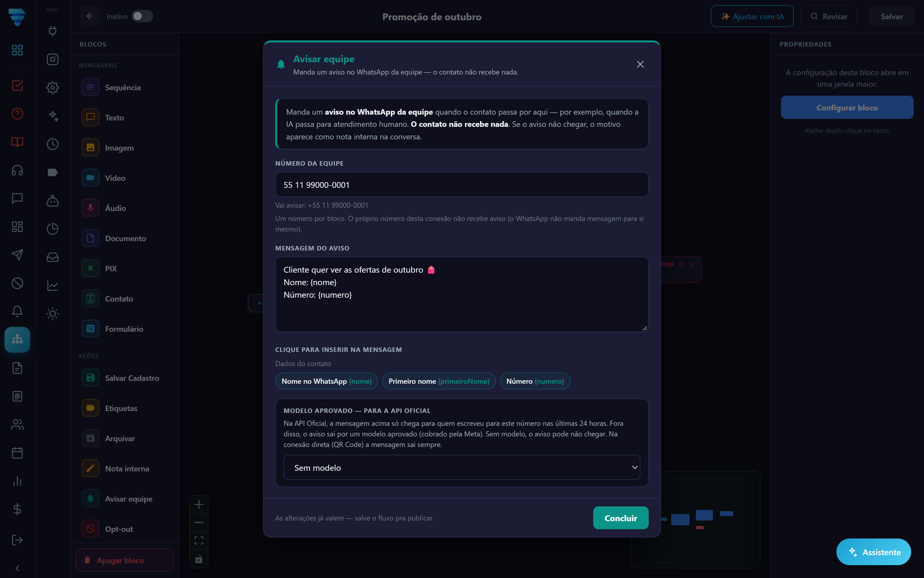Screen dimensions: 924x578
Task: Open the calendar icon in main sidebar
Action: (17, 453)
